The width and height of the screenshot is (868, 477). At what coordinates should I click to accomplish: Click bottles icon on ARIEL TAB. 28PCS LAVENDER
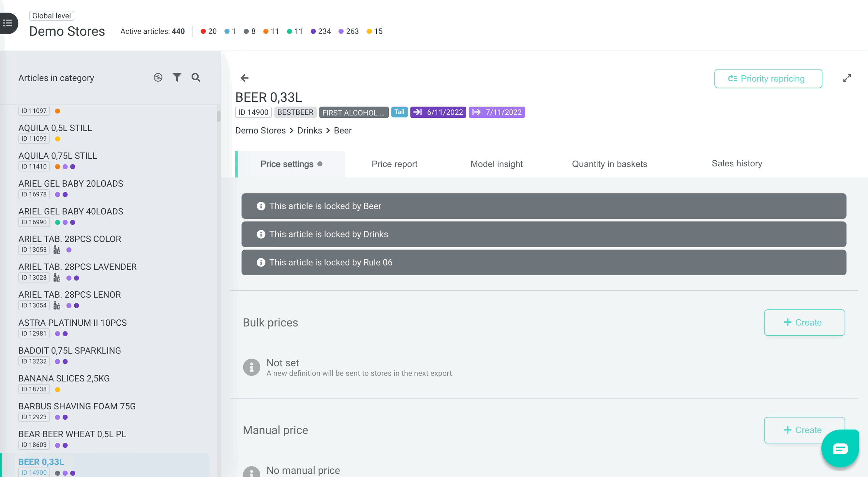[57, 278]
